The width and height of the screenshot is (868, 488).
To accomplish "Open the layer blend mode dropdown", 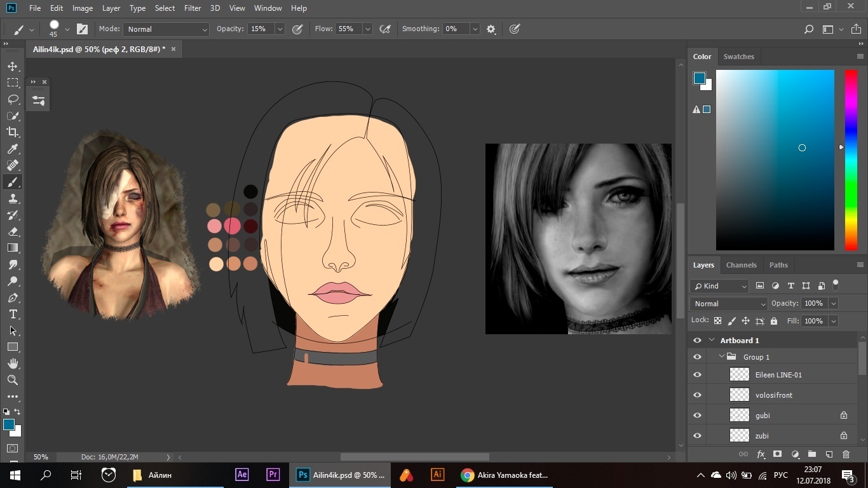I will tap(729, 304).
